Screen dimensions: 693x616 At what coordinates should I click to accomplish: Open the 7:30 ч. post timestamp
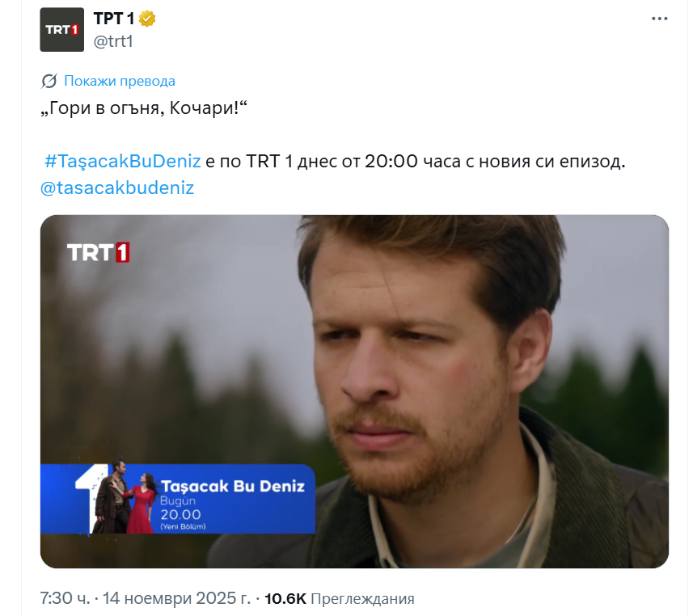pyautogui.click(x=65, y=598)
